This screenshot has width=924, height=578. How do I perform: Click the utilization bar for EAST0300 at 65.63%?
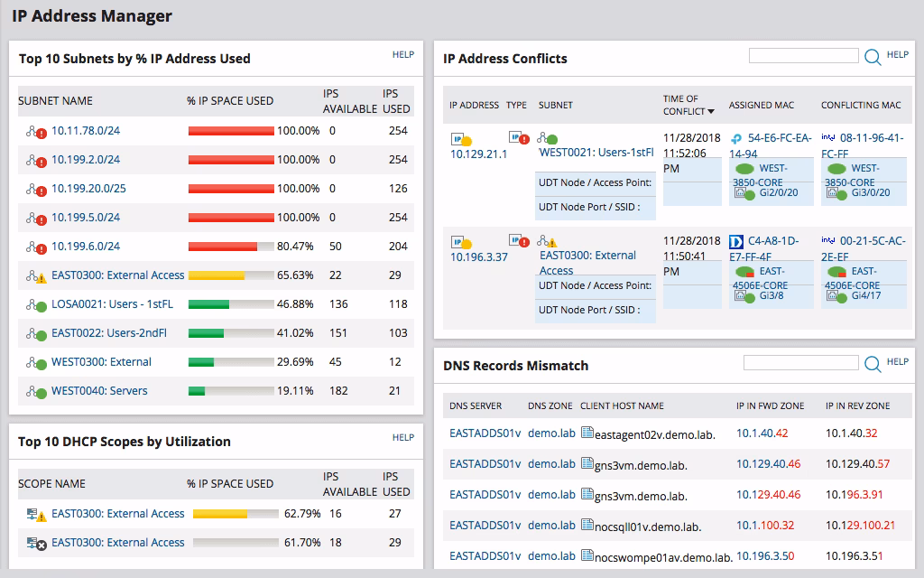pyautogui.click(x=230, y=275)
